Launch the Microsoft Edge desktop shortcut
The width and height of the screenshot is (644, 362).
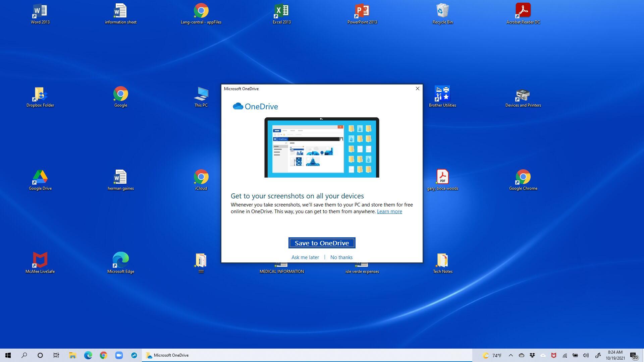pyautogui.click(x=120, y=263)
